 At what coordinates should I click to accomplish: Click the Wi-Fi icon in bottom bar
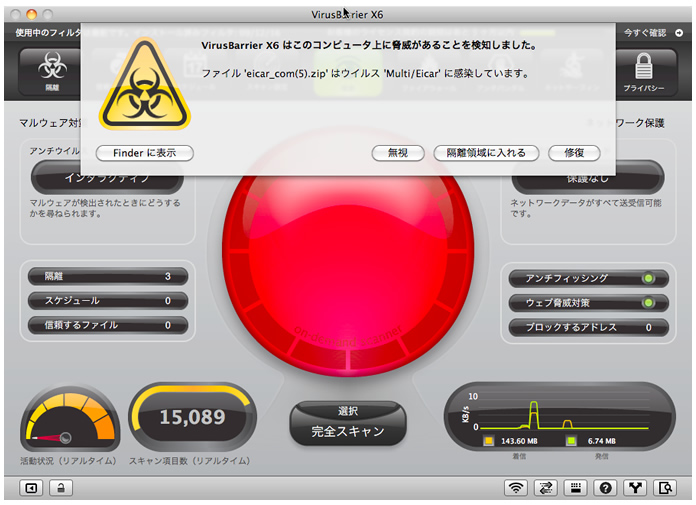pos(515,488)
